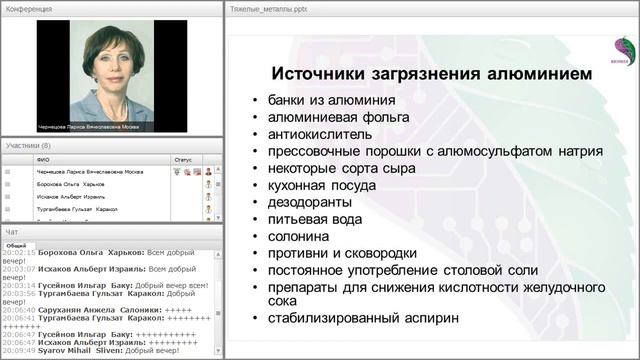The width and height of the screenshot is (640, 360).
Task: Click the Гусейнов Ильгар 'Добрый вечер всем!' message
Action: (105, 285)
